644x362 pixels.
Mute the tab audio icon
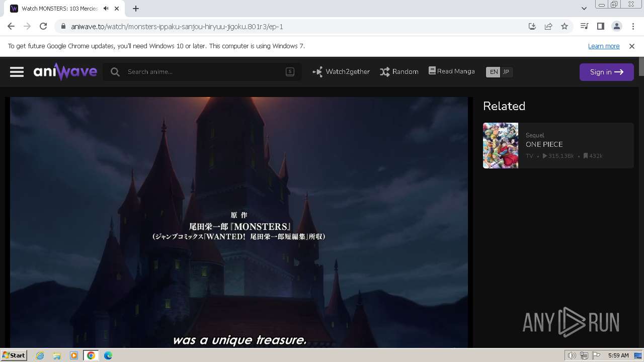click(106, 9)
